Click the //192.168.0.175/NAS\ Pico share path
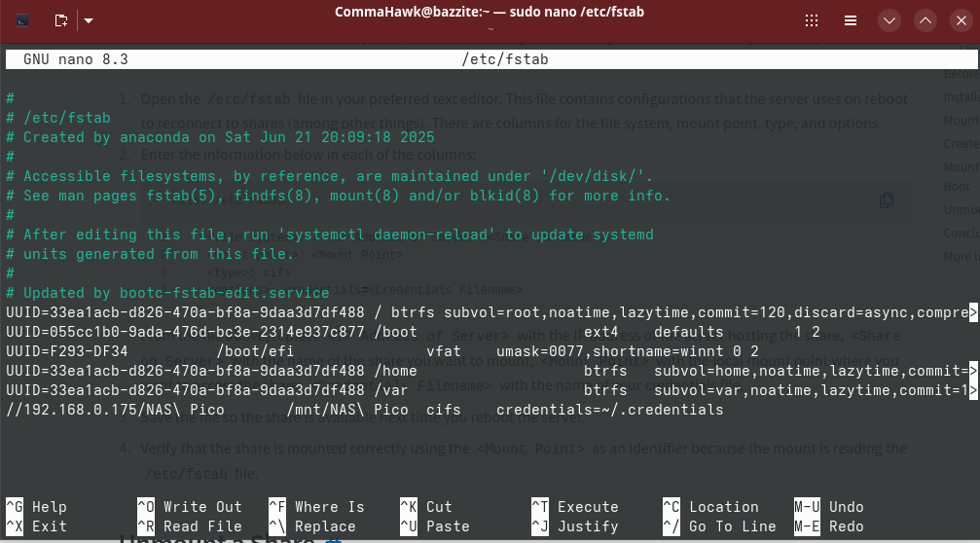This screenshot has width=980, height=543. 115,410
